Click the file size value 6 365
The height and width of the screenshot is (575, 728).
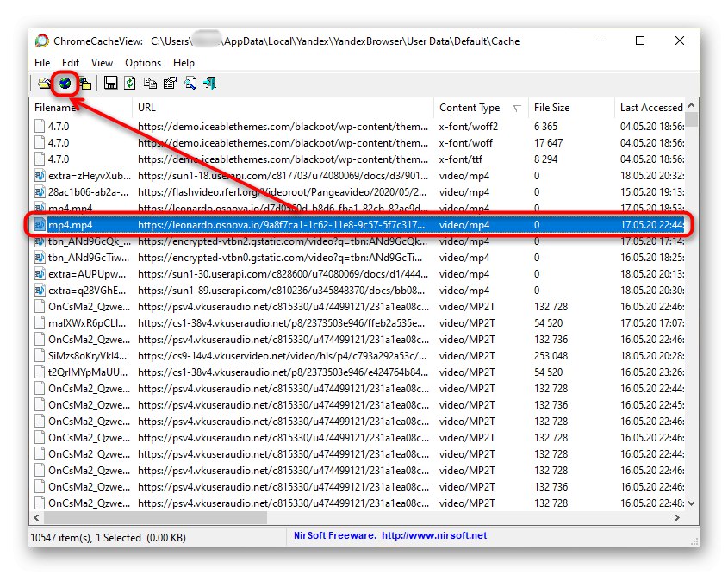545,127
